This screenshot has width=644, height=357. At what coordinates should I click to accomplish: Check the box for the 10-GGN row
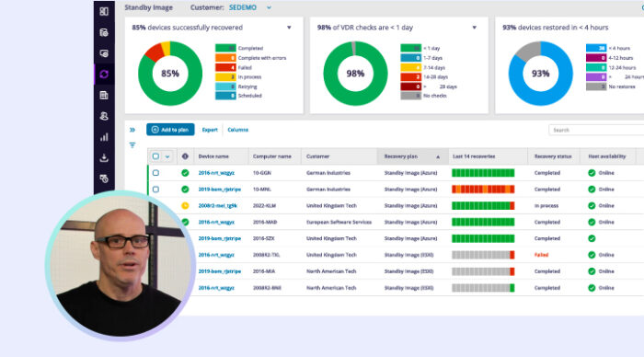coord(155,173)
